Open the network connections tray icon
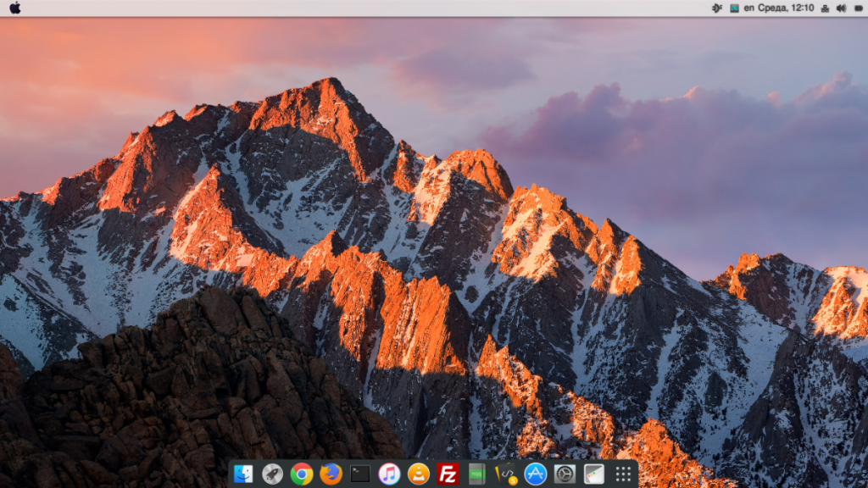The height and width of the screenshot is (488, 868). [x=825, y=8]
